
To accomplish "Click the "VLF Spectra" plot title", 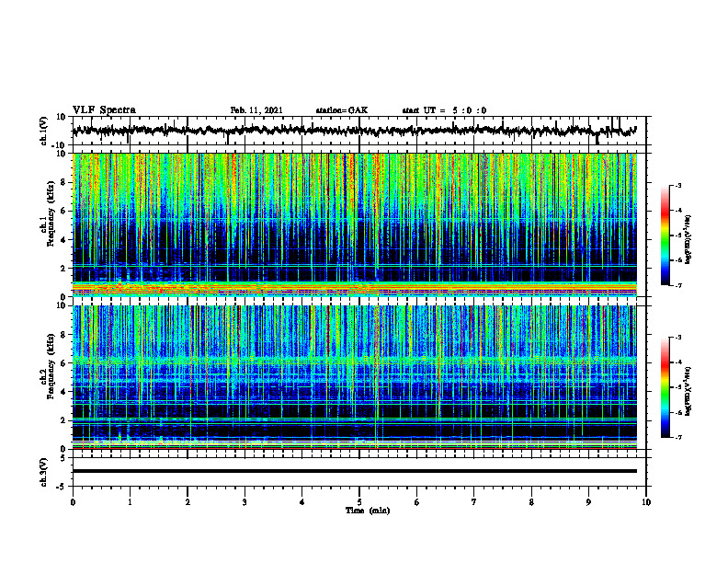I will 104,110.
